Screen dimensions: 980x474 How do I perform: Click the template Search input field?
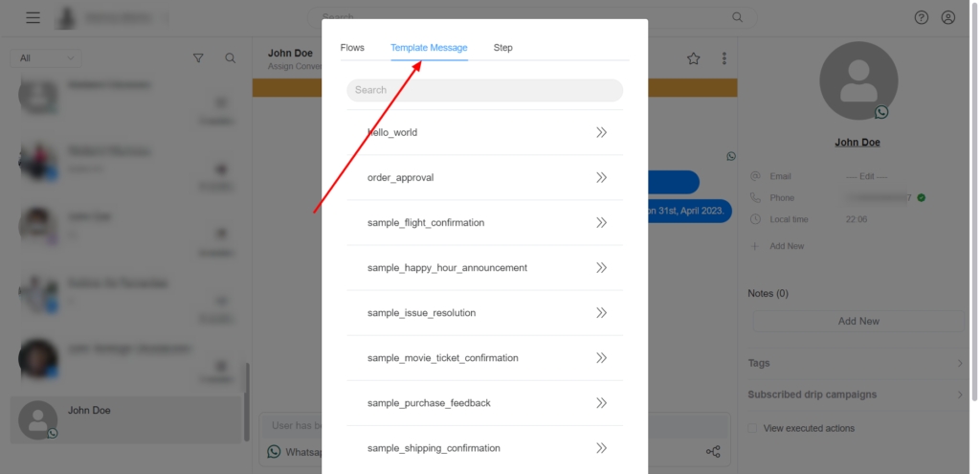point(484,90)
